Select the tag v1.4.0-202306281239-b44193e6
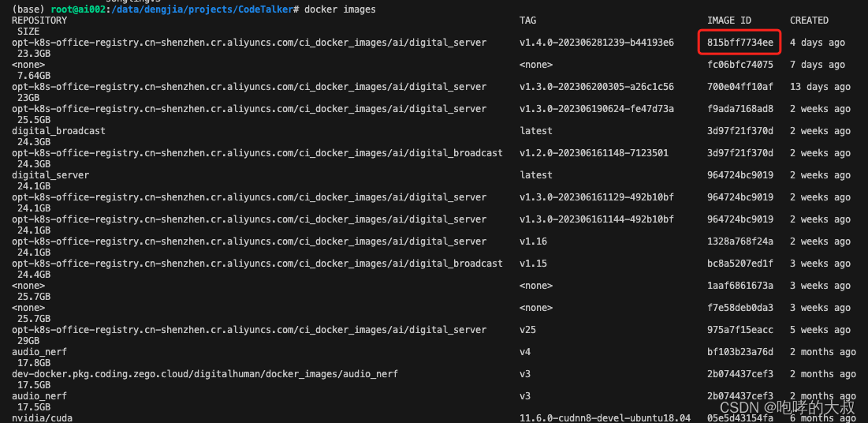The height and width of the screenshot is (423, 868). click(x=597, y=43)
